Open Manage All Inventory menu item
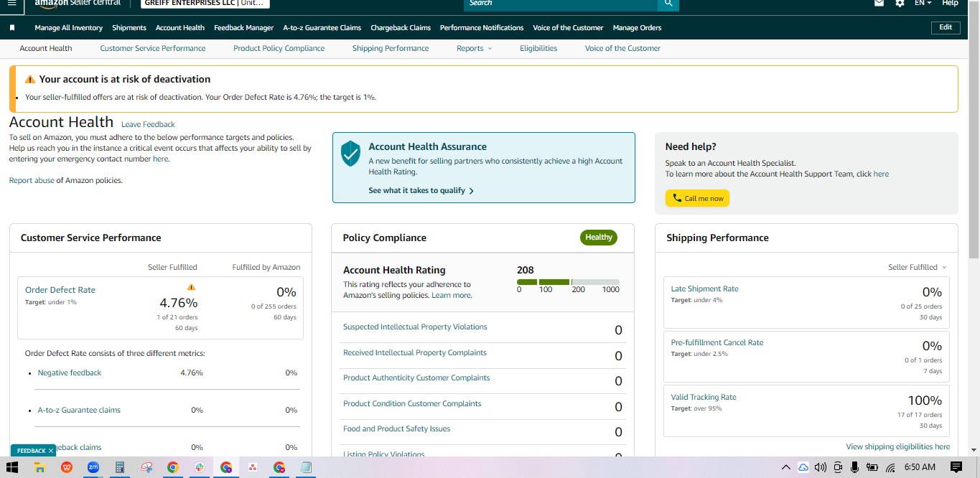Viewport: 980px width, 478px height. [69, 28]
